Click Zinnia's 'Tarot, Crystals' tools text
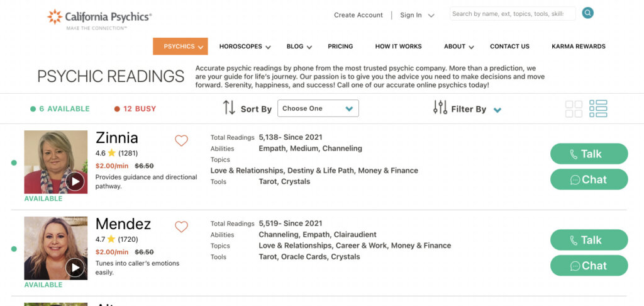This screenshot has width=644, height=306. point(284,181)
